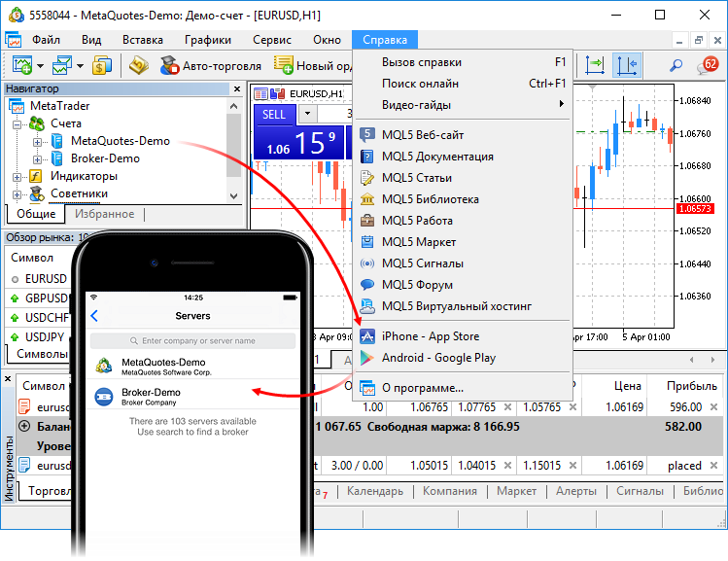Click the Navigator folder-star toolbar icon

[x=138, y=65]
